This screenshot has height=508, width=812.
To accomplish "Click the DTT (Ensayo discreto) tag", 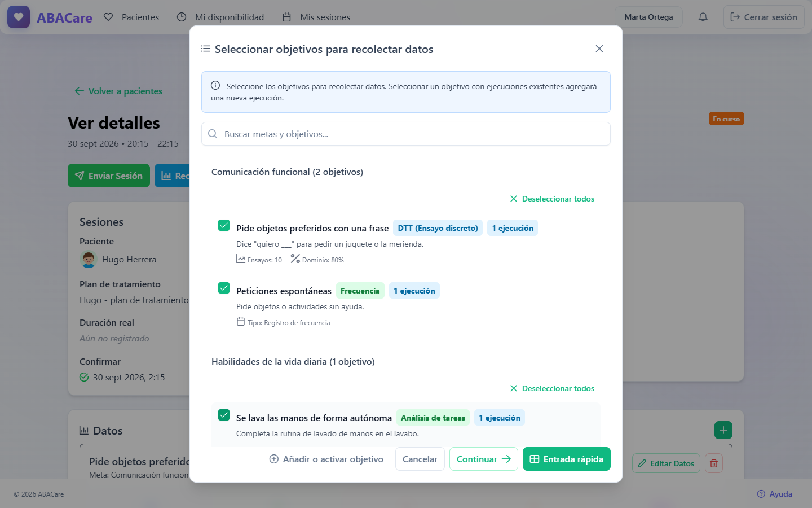I will coord(438,228).
